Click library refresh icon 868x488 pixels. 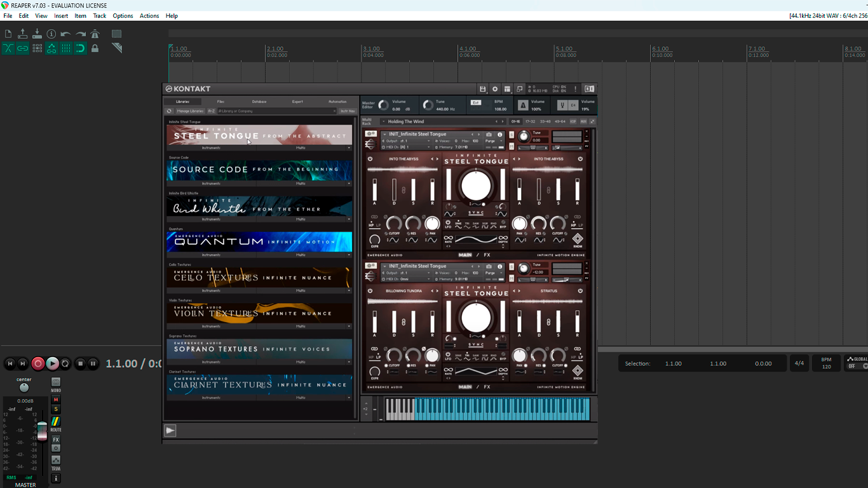[x=169, y=111]
